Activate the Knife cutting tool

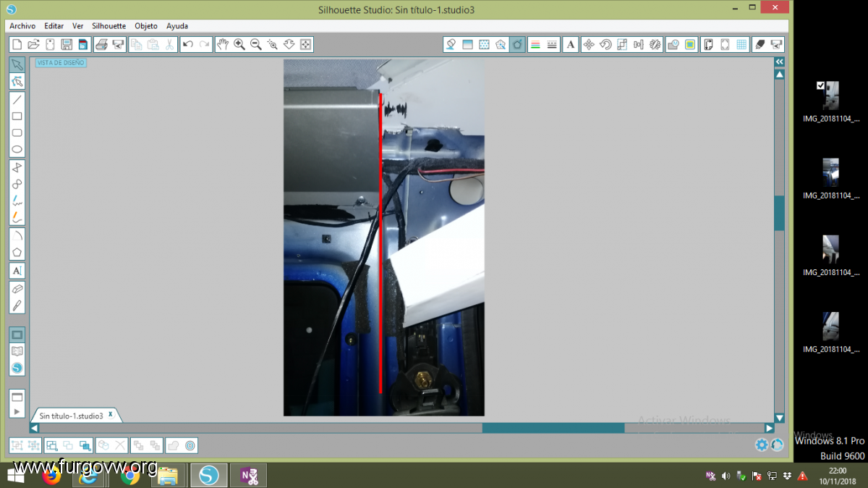click(17, 306)
